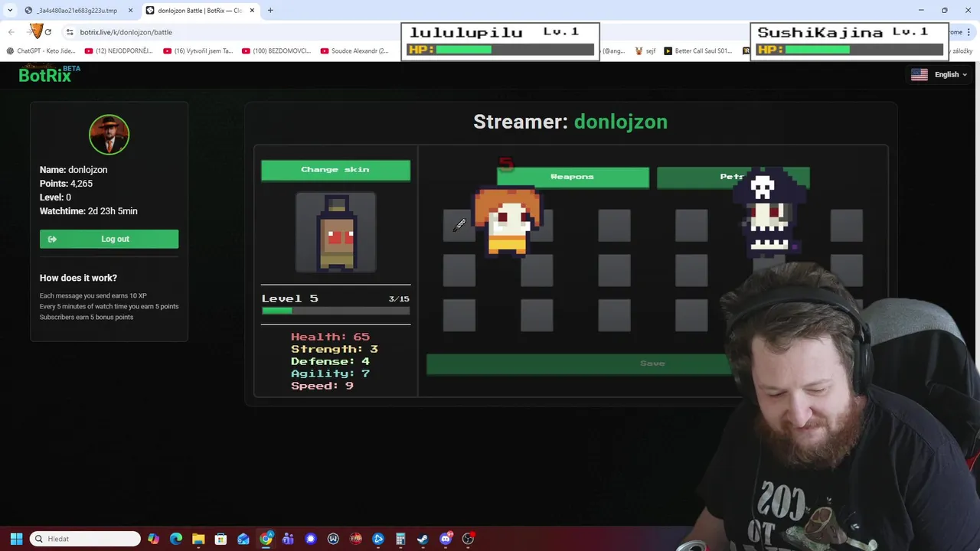Click the "Name: donlojzon" text
The image size is (980, 551).
pyautogui.click(x=73, y=170)
